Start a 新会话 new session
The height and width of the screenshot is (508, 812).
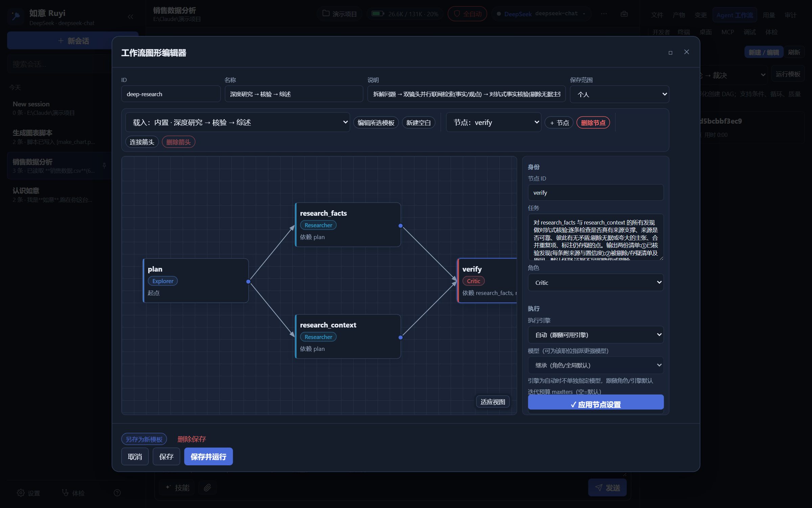pyautogui.click(x=73, y=41)
